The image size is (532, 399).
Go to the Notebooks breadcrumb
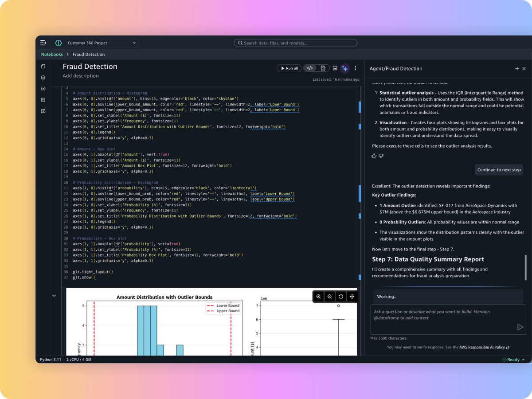point(52,55)
